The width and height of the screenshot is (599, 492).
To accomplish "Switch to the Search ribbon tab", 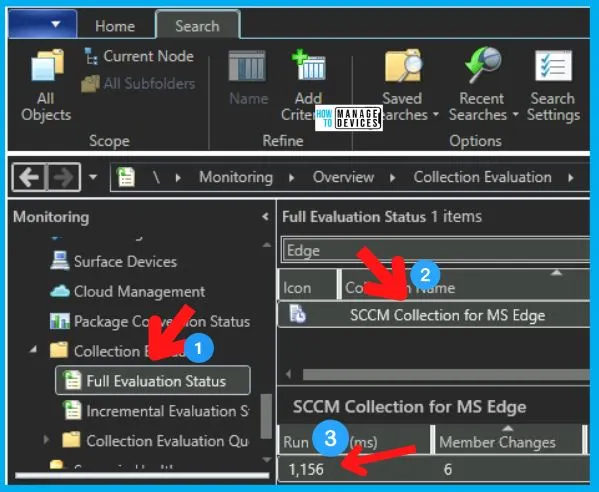I will pos(198,26).
